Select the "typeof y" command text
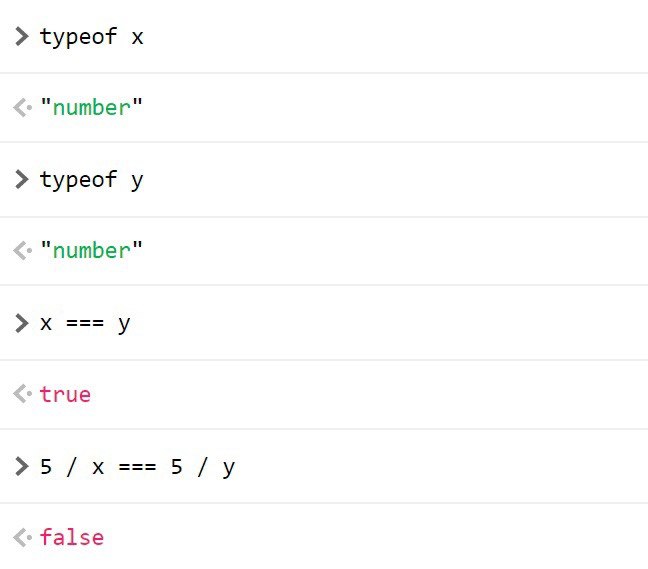 91,180
